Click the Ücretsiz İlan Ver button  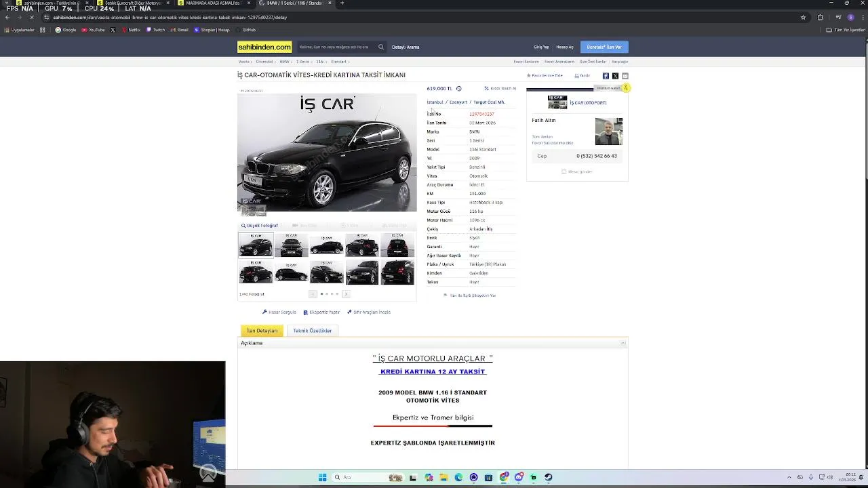(x=604, y=47)
